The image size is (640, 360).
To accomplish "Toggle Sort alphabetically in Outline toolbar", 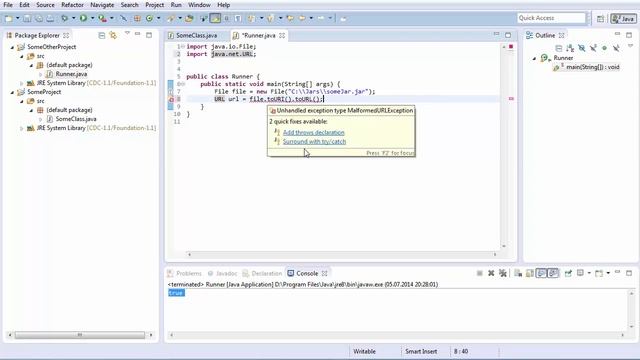I will point(570,48).
